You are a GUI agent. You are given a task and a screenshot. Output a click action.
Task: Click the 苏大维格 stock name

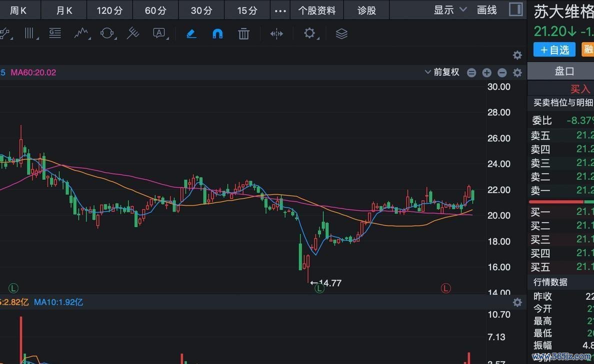(x=563, y=12)
